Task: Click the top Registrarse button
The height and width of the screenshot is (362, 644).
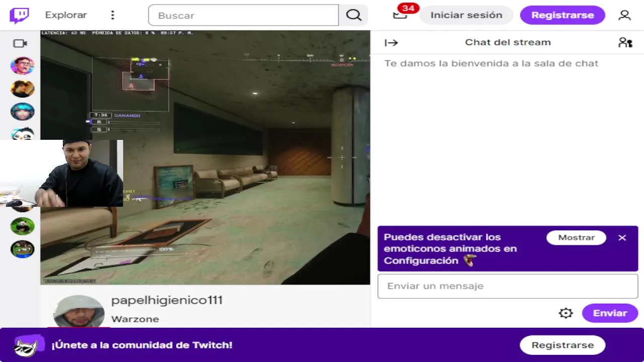Action: coord(562,15)
